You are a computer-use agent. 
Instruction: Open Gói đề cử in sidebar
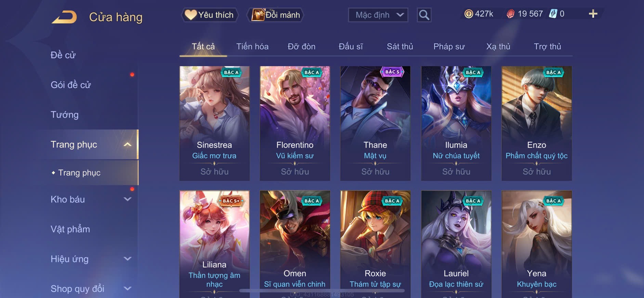(71, 85)
